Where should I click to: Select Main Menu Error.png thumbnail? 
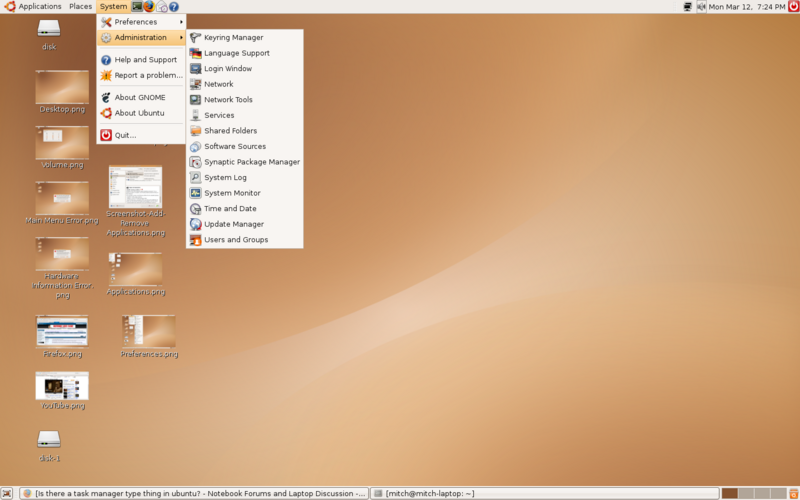point(62,198)
